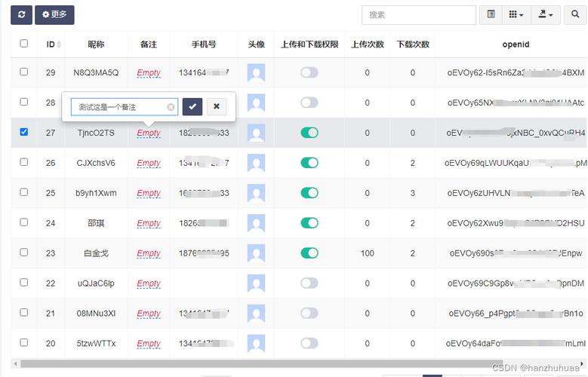Image resolution: width=588 pixels, height=377 pixels.
Task: Enable upload/download permission for row 29
Action: (309, 72)
